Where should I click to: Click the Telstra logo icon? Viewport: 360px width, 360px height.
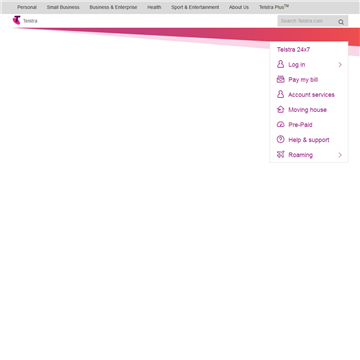click(x=16, y=20)
